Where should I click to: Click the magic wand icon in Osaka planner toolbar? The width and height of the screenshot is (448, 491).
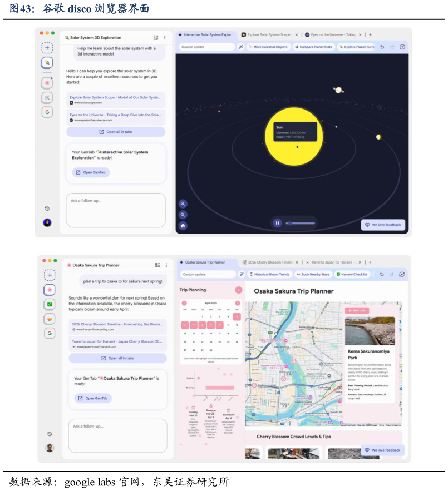pyautogui.click(x=242, y=274)
